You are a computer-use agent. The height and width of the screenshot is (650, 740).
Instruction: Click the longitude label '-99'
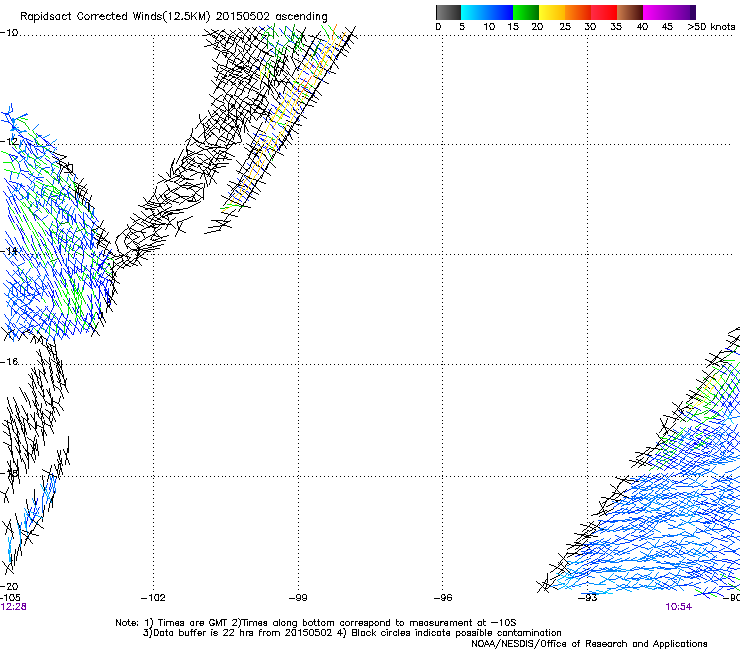(298, 598)
